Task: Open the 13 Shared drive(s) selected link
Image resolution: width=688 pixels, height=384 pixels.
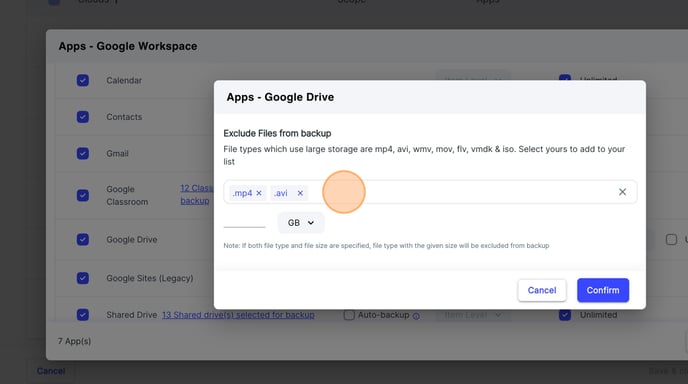Action: [x=238, y=315]
